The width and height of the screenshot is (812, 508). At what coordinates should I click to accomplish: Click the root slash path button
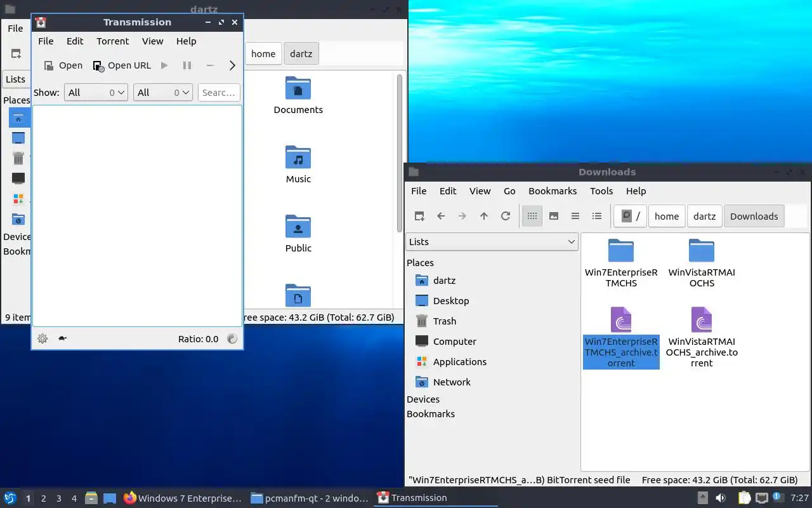630,217
